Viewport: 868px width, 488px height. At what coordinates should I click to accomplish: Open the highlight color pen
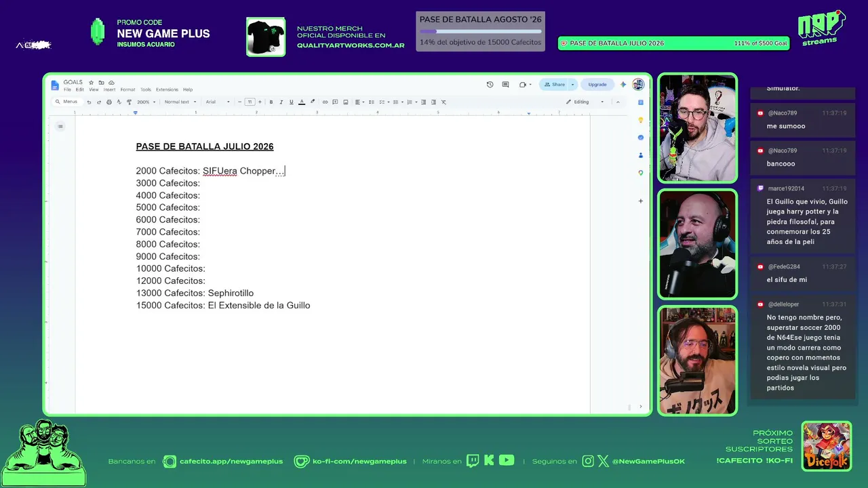coord(313,102)
